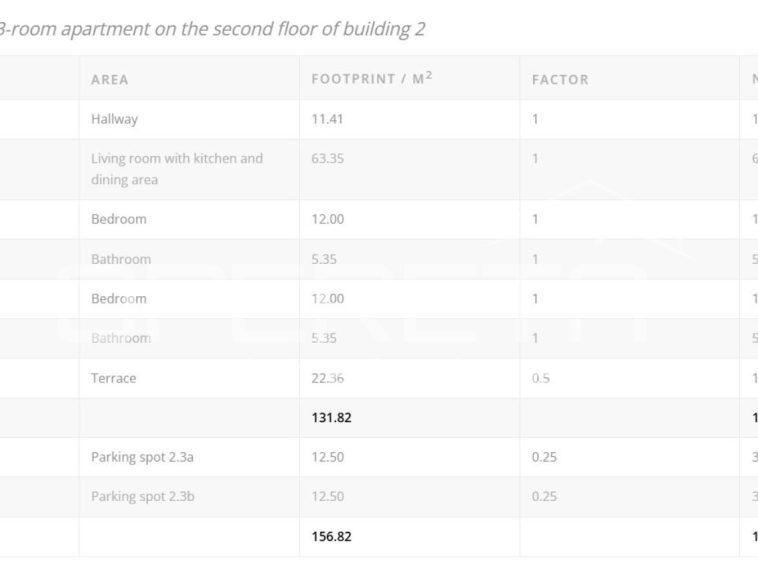
Task: Select Parking spot 2.3a label
Action: tap(142, 457)
